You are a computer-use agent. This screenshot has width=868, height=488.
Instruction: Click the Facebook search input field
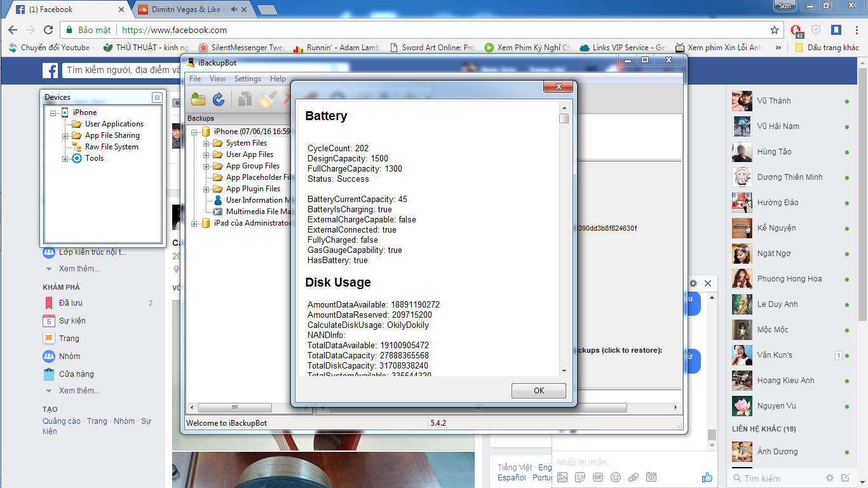121,70
